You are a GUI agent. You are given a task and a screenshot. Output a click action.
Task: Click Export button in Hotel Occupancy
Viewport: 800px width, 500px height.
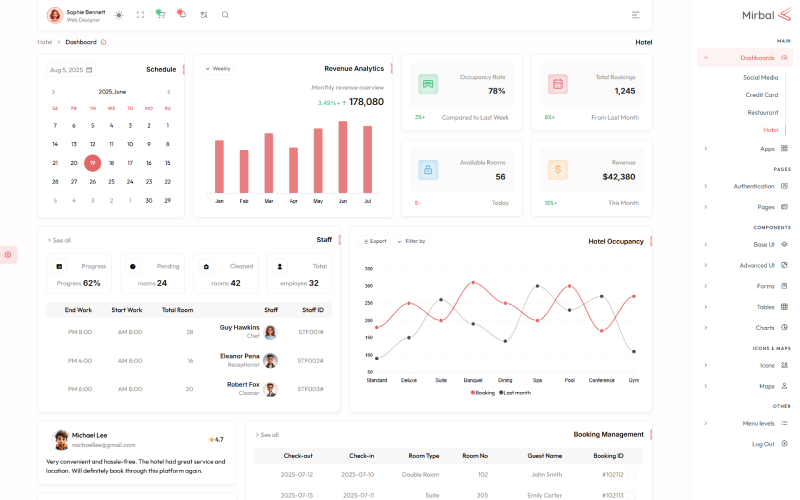point(375,241)
